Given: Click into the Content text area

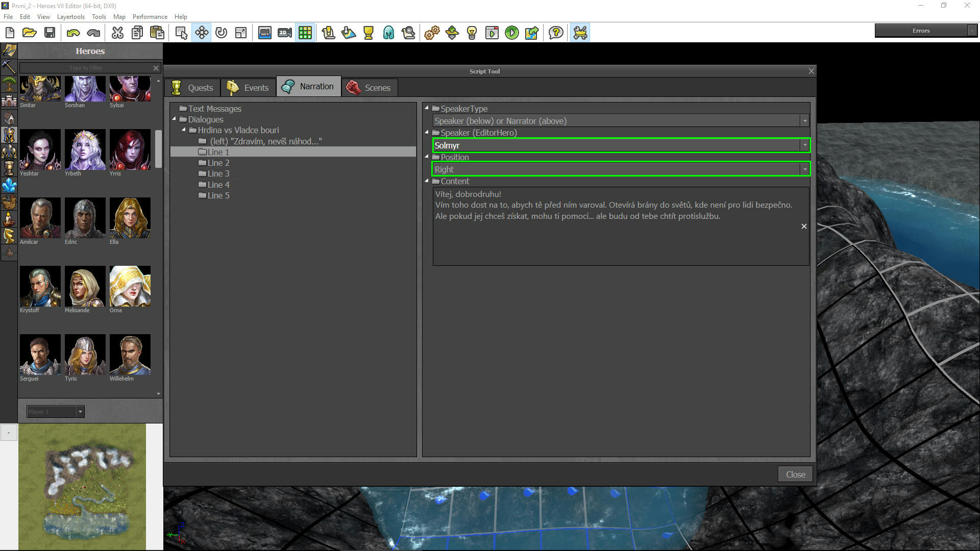Looking at the screenshot, I should pyautogui.click(x=621, y=226).
